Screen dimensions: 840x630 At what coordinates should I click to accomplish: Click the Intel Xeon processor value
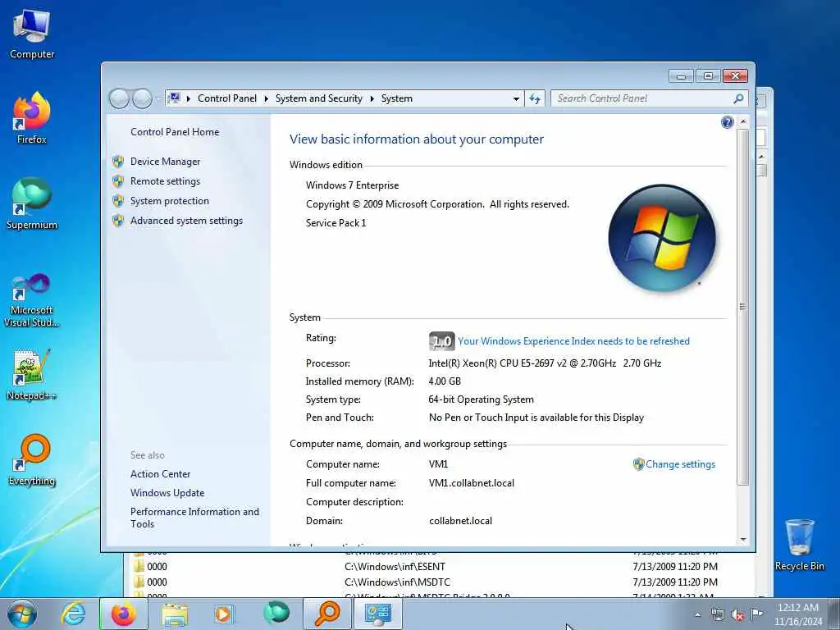[545, 363]
